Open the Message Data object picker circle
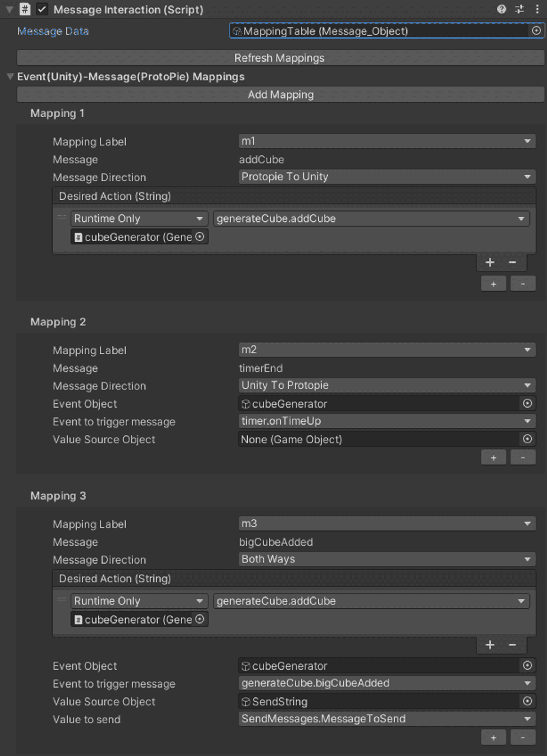The width and height of the screenshot is (547, 756). point(536,31)
